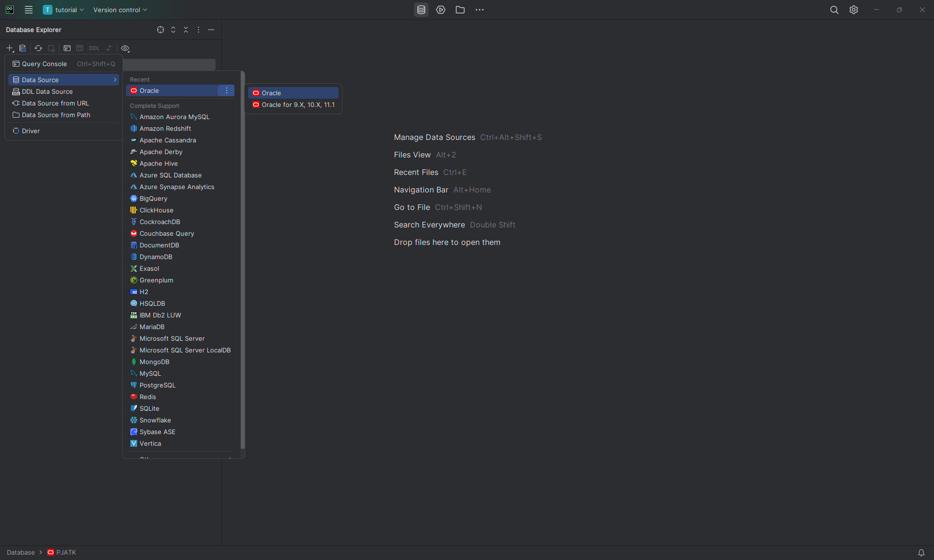Click PJATK breadcrumb in status bar
This screenshot has height=560, width=934.
[x=62, y=553]
